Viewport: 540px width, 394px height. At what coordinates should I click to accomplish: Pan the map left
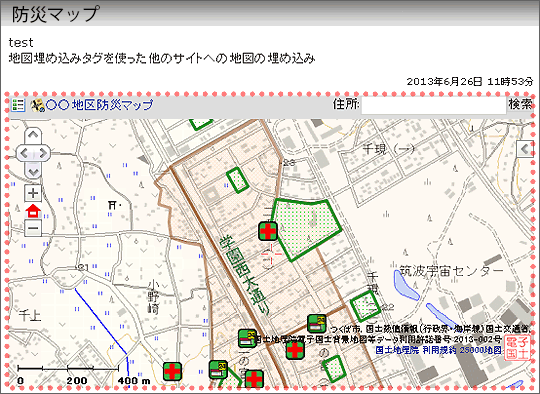click(x=24, y=153)
